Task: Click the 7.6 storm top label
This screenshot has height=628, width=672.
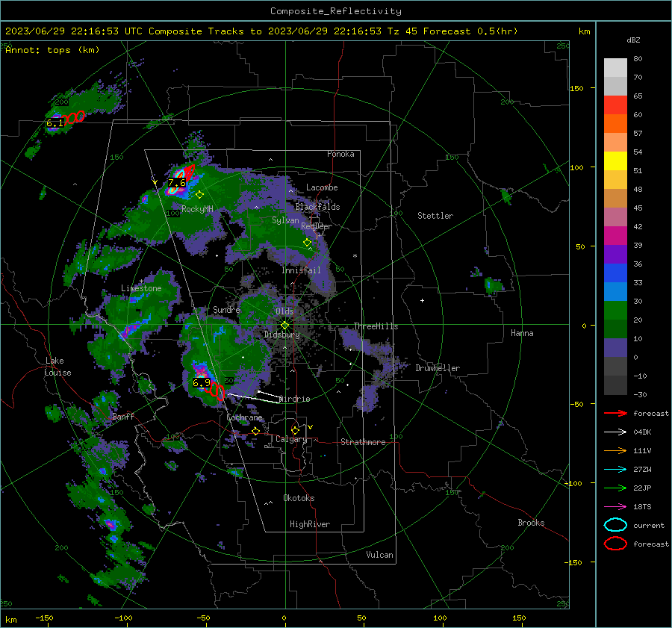Action: pos(176,183)
